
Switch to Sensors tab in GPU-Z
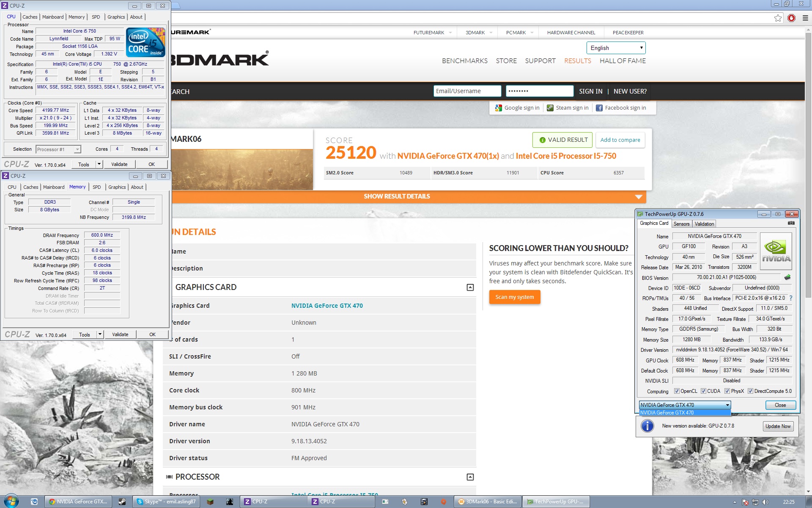point(681,224)
